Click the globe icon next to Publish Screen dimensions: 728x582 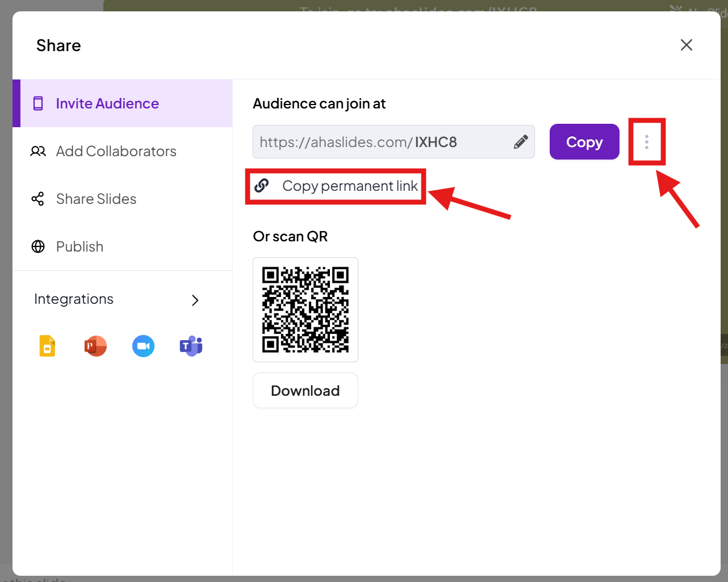(x=38, y=246)
